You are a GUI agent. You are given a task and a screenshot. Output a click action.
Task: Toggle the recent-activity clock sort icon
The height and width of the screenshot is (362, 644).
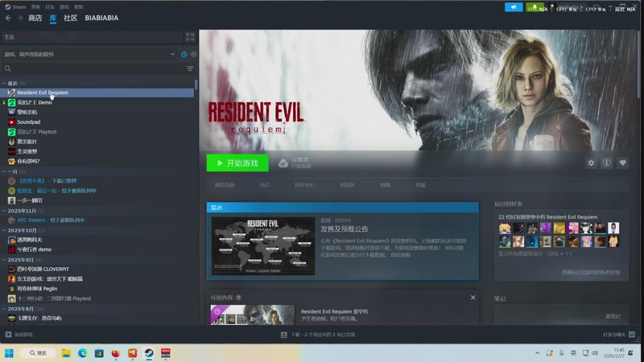point(184,54)
